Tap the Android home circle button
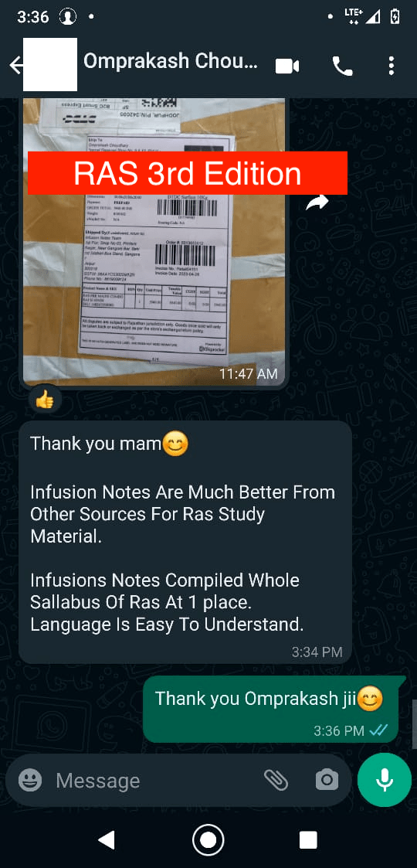 pyautogui.click(x=208, y=839)
